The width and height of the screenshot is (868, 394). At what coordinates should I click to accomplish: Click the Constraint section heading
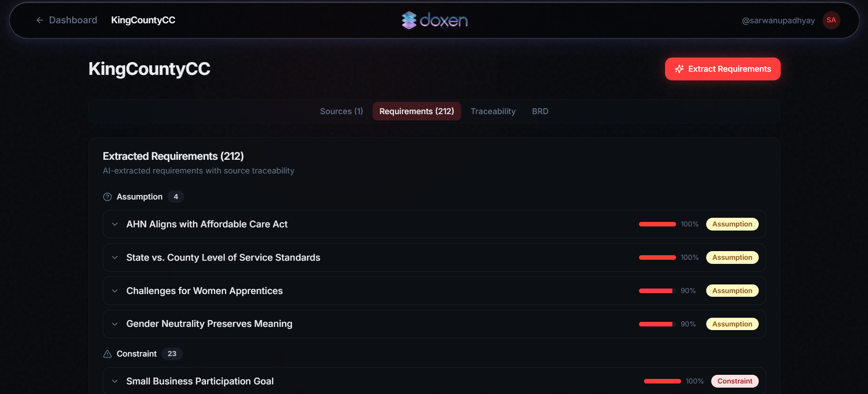[x=137, y=354]
